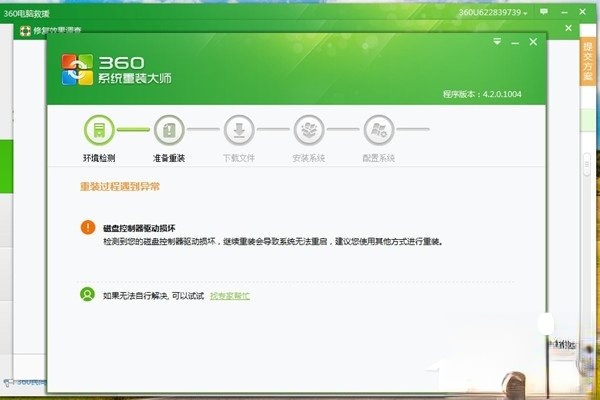Click the green expert-help person icon
Image resolution: width=600 pixels, height=400 pixels.
point(87,294)
